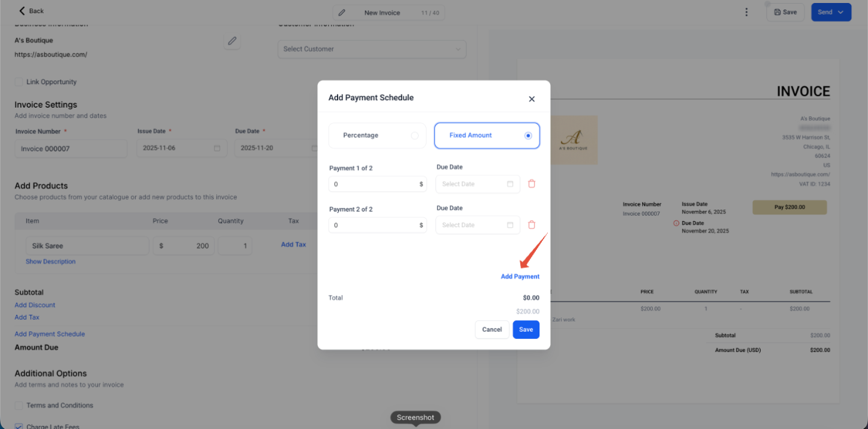Open the Send dropdown button

click(831, 12)
